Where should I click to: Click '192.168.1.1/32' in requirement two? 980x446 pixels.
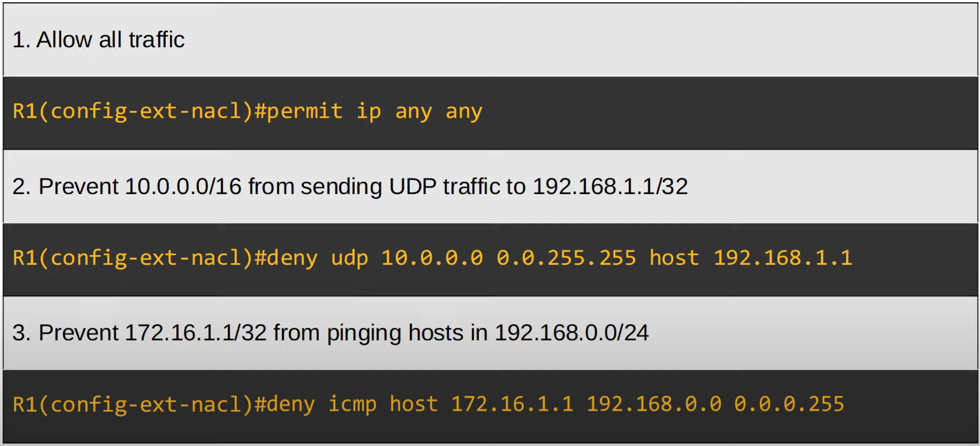[x=610, y=186]
